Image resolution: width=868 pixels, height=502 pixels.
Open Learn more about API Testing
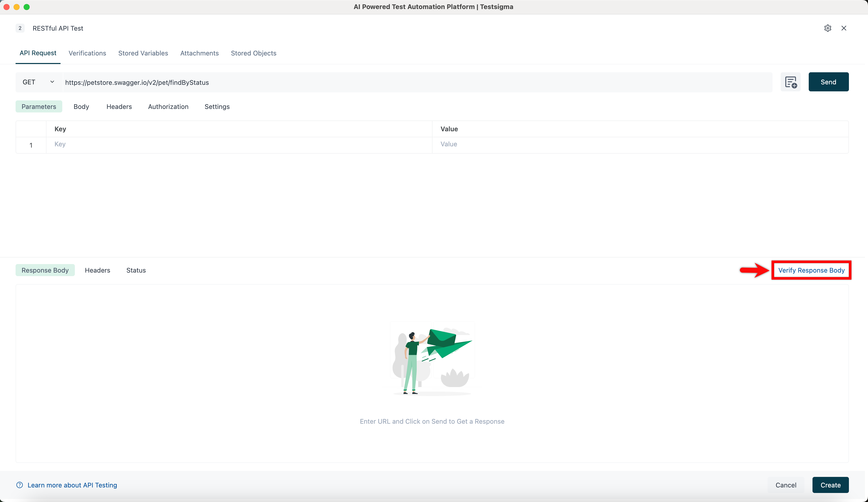(72, 485)
